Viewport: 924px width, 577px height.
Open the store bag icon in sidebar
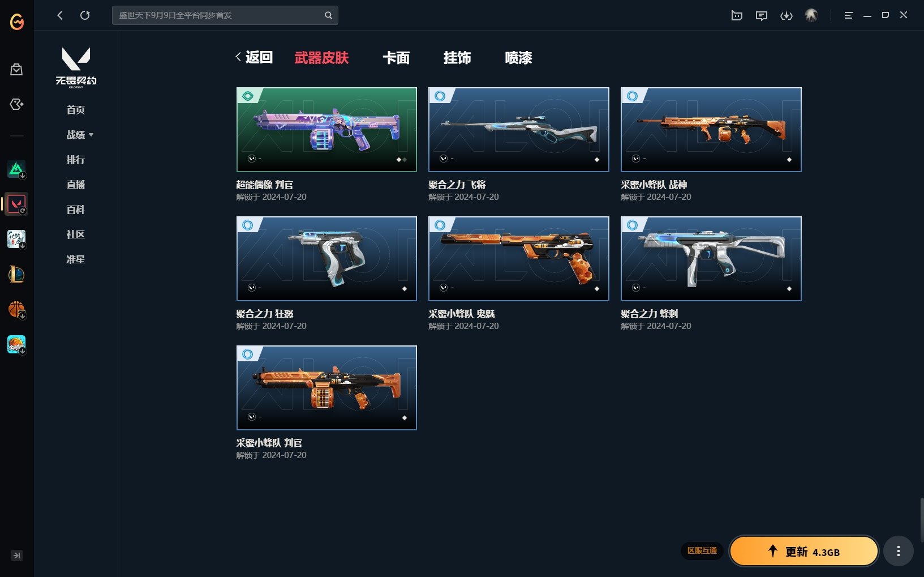click(16, 70)
